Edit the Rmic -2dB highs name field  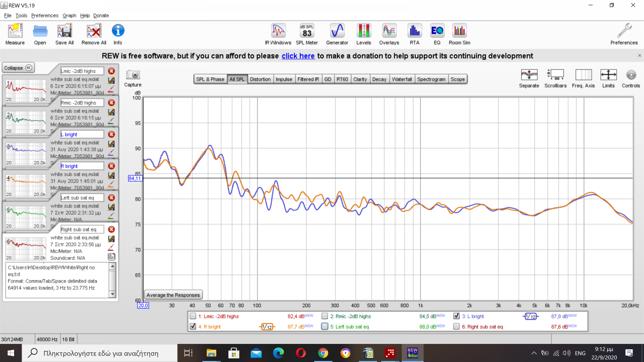click(82, 103)
